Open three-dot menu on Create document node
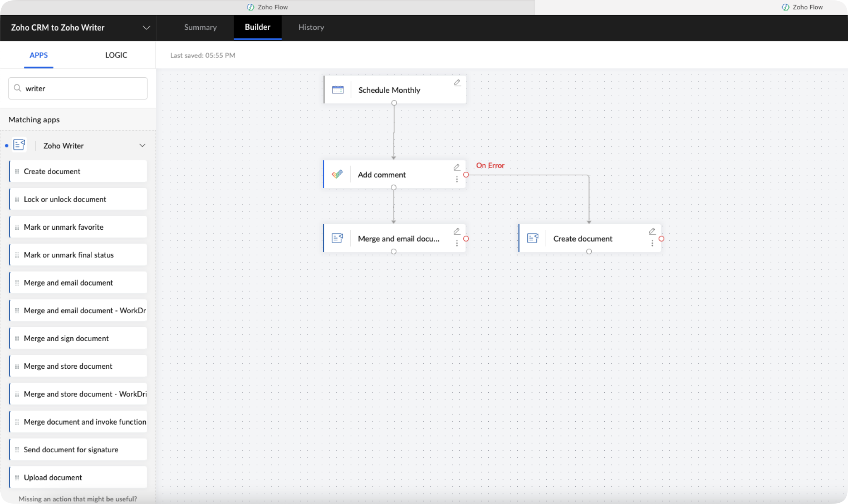Viewport: 848px width, 504px height. click(652, 244)
